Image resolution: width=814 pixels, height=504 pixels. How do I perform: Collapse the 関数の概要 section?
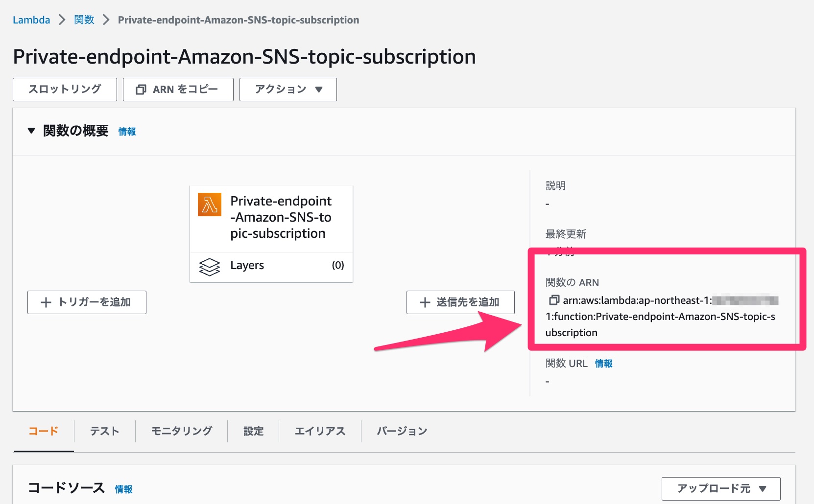point(31,131)
